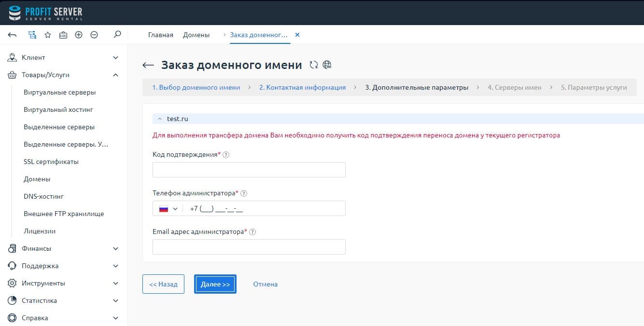This screenshot has height=326, width=644.
Task: Expand the Финансы section chevron
Action: (x=115, y=248)
